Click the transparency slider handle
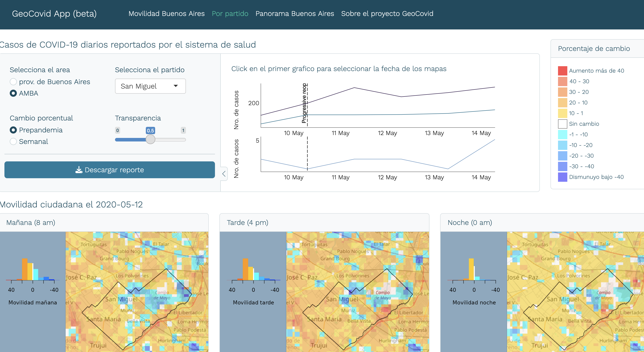The height and width of the screenshot is (352, 644). tap(150, 139)
